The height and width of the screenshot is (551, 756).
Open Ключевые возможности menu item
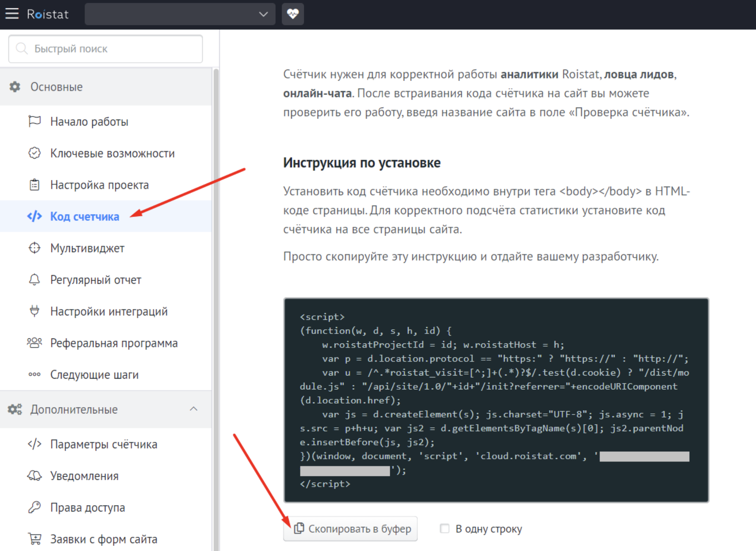click(112, 153)
